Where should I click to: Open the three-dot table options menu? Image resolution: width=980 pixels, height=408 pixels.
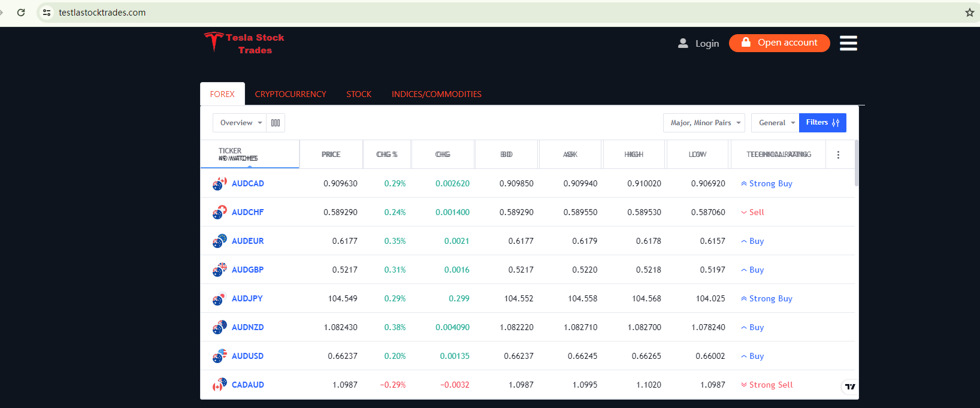coord(838,155)
